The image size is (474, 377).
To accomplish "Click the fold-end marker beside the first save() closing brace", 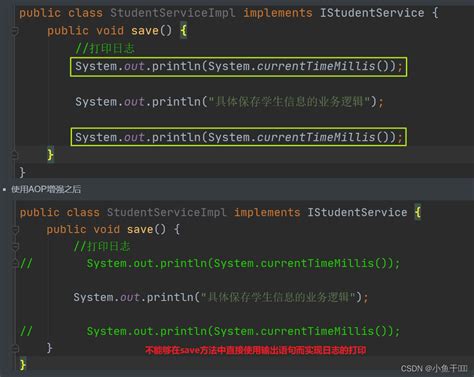I will pos(15,155).
